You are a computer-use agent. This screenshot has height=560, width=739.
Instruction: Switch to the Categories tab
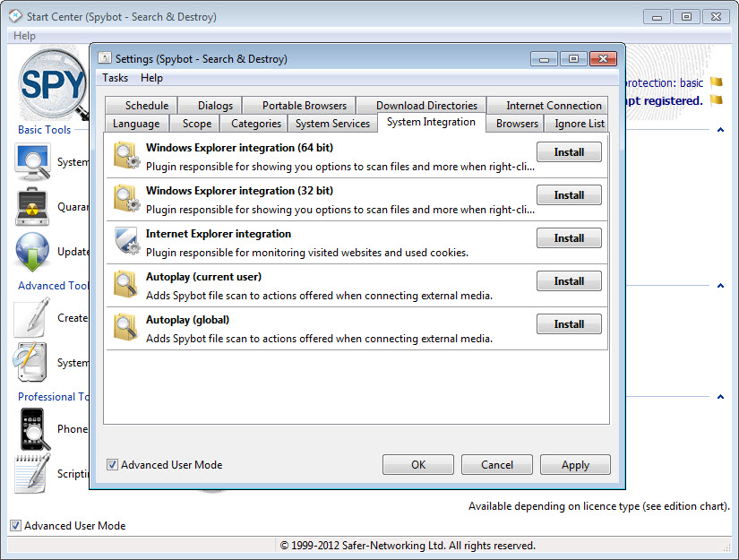click(256, 124)
